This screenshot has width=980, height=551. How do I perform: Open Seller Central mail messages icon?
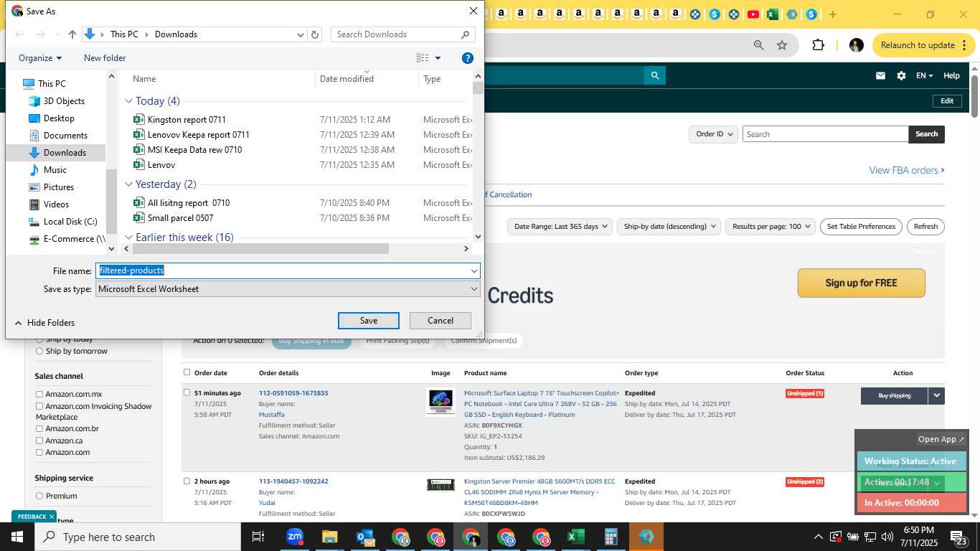pos(880,75)
